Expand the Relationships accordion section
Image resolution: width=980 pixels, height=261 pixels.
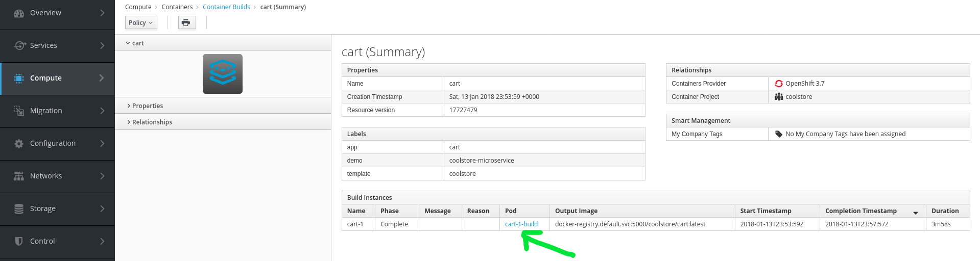click(223, 122)
